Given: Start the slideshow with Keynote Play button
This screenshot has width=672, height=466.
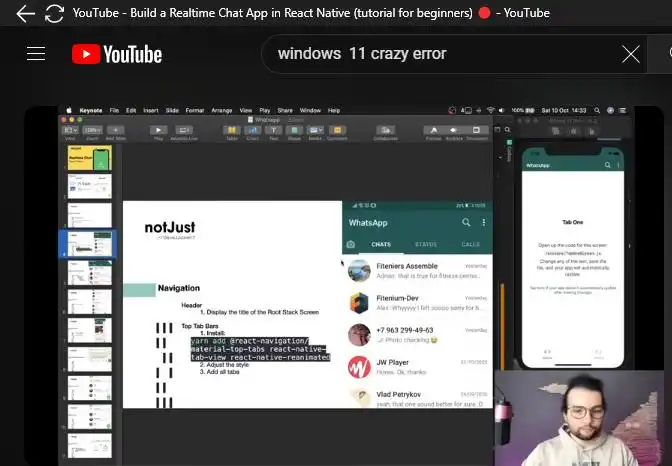Looking at the screenshot, I should pyautogui.click(x=158, y=130).
